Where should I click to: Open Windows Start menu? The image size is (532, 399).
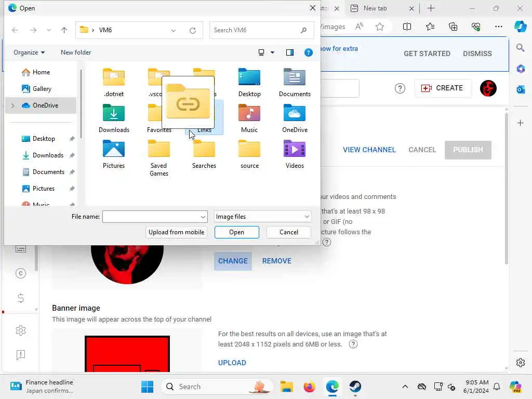147,387
